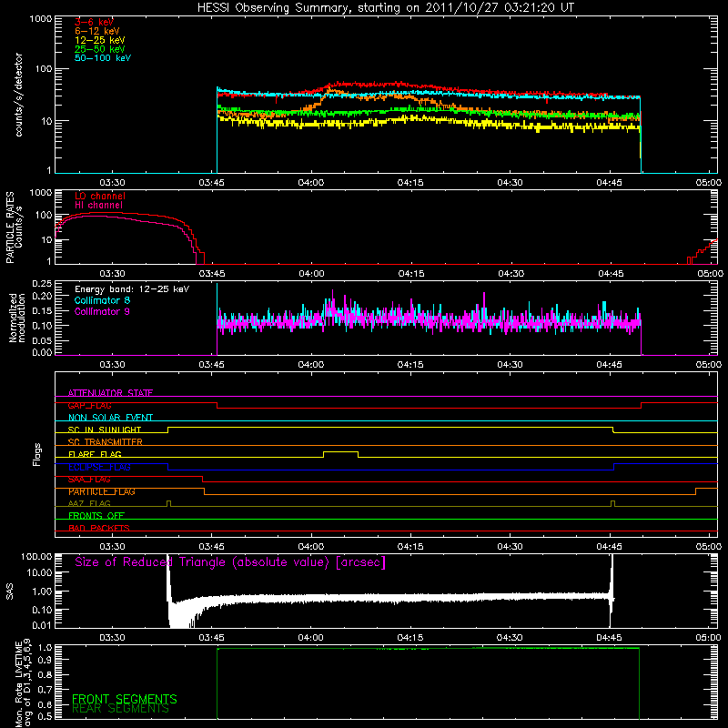Viewport: 728px width, 728px height.
Task: Select the orange 6-12 keV legend label
Action: tap(97, 31)
